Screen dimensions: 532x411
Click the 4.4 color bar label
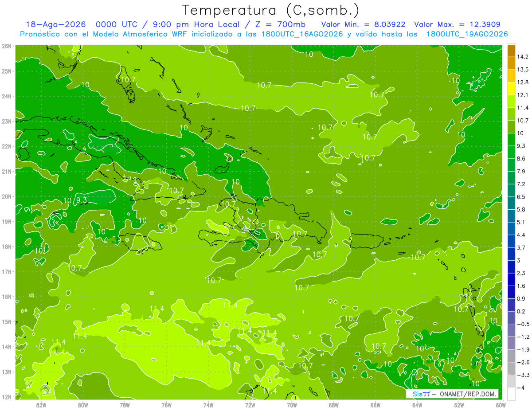tap(521, 235)
